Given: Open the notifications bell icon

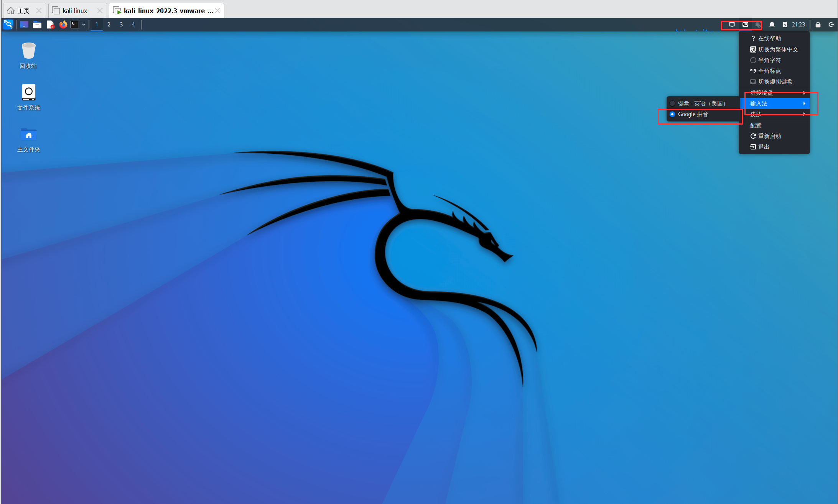Looking at the screenshot, I should tap(772, 25).
